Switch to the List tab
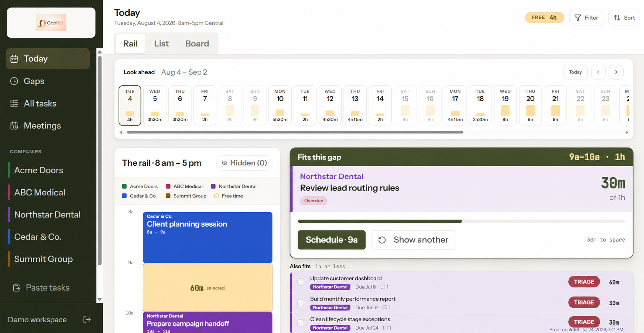 point(161,44)
